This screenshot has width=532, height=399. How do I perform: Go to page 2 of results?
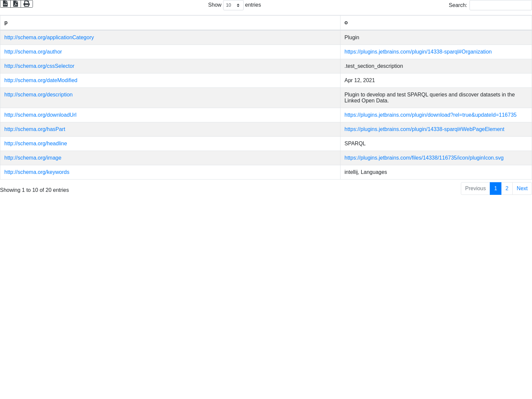tap(507, 189)
